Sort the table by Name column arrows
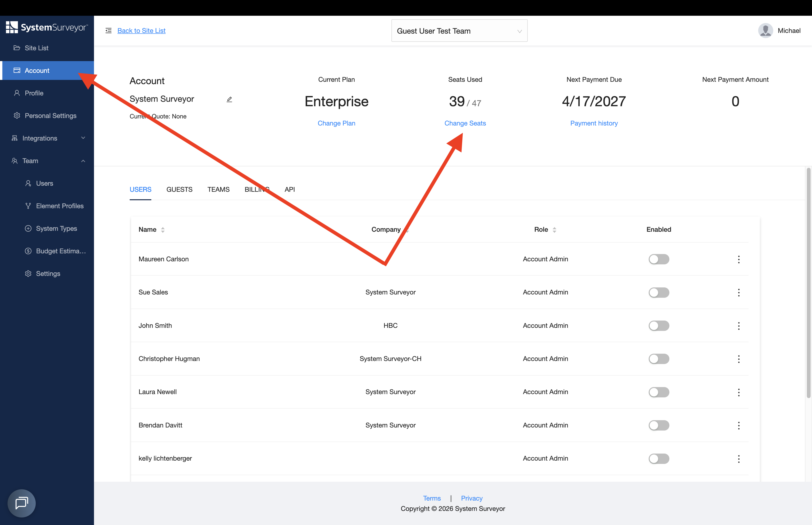The image size is (812, 525). click(x=163, y=230)
